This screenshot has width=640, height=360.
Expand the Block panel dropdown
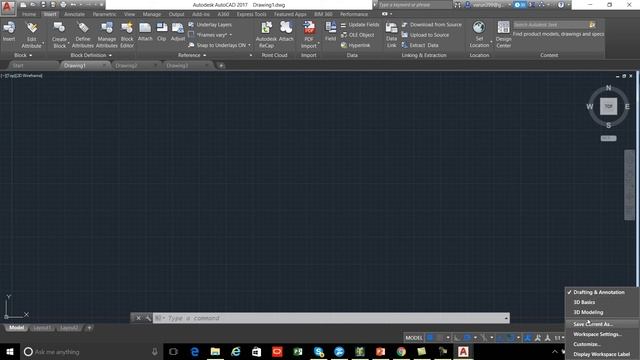click(x=23, y=55)
